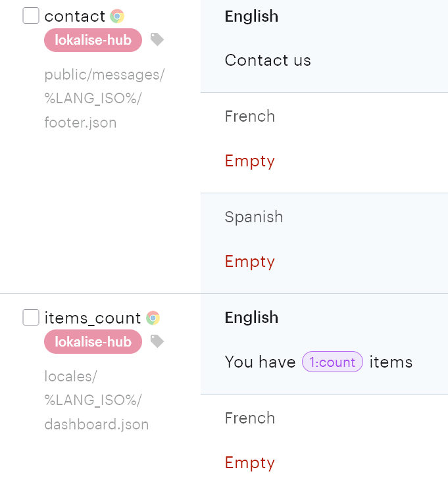448x482 pixels.
Task: Click the 1:count placeholder chip
Action: [x=332, y=362]
